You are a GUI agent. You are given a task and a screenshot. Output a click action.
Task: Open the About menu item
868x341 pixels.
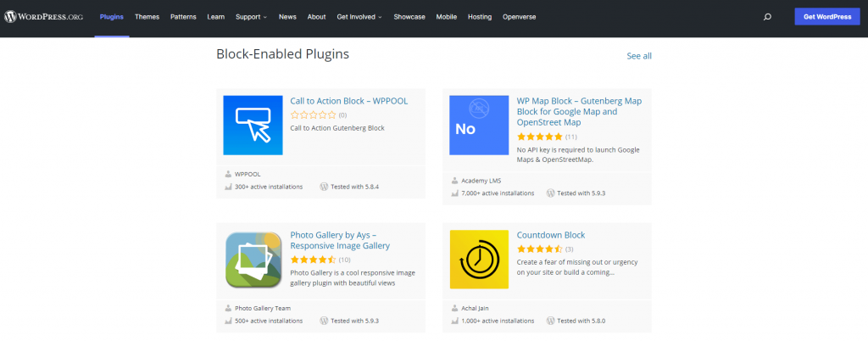pyautogui.click(x=317, y=17)
